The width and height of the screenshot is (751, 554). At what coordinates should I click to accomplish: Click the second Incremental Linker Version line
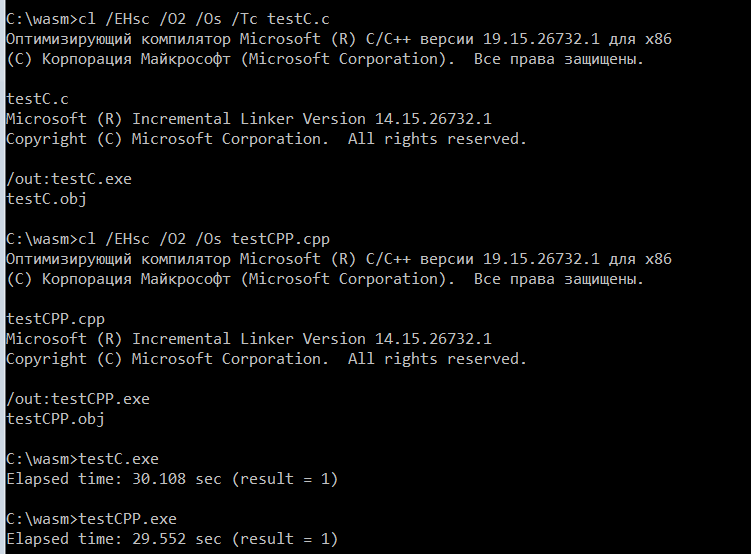249,339
